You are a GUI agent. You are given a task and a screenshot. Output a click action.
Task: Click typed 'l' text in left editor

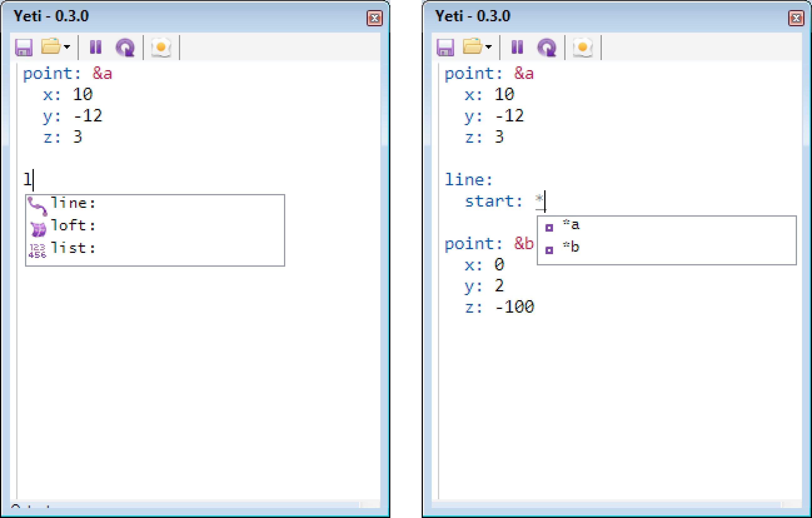click(27, 179)
